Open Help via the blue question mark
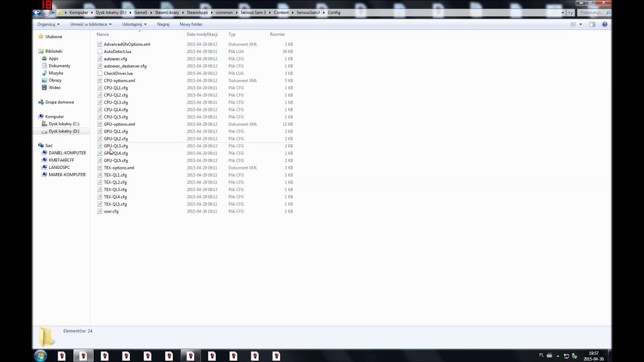The width and height of the screenshot is (644, 362). [605, 24]
